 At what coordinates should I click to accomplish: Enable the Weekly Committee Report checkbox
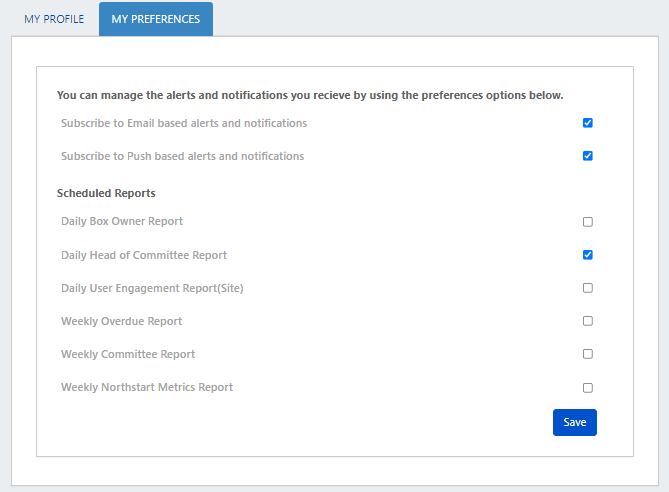click(588, 354)
